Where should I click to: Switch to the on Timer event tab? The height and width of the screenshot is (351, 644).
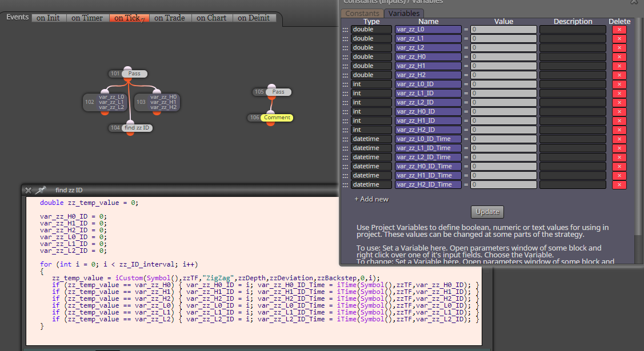pyautogui.click(x=87, y=18)
